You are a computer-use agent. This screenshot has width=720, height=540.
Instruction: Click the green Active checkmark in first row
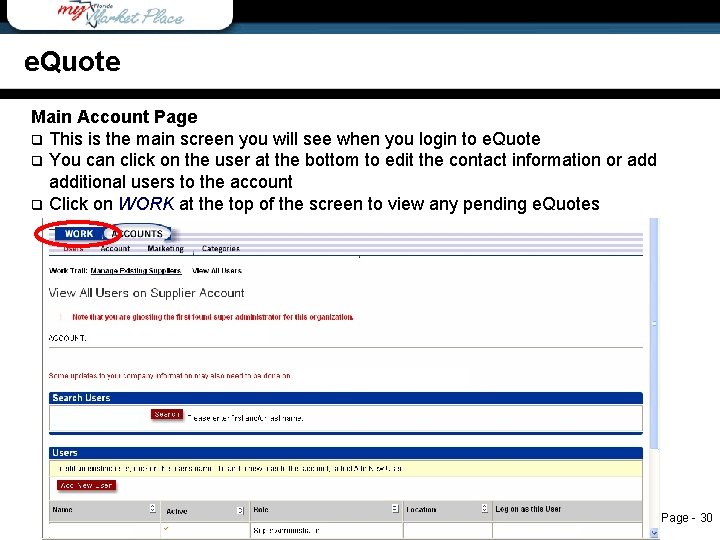point(166,529)
